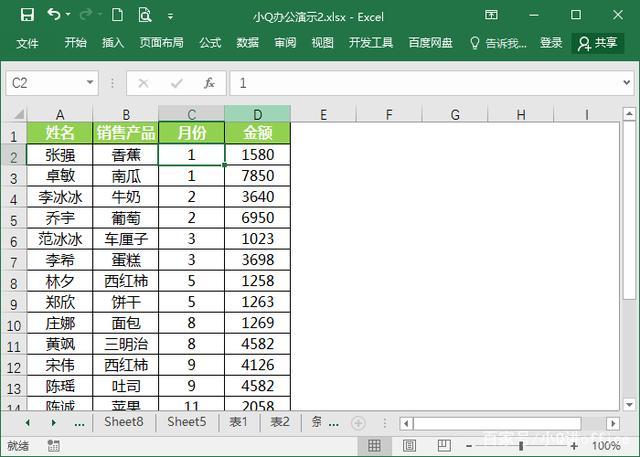Viewport: 640px width, 457px height.
Task: Open the Undo history dropdown arrow
Action: pyautogui.click(x=68, y=15)
